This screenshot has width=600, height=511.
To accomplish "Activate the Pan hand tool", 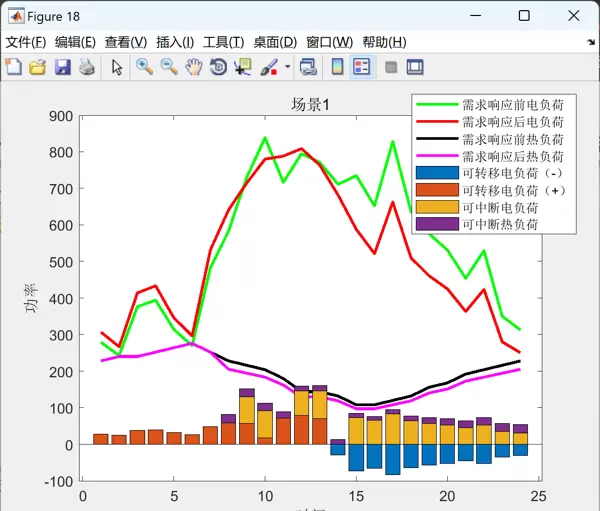I will click(193, 67).
